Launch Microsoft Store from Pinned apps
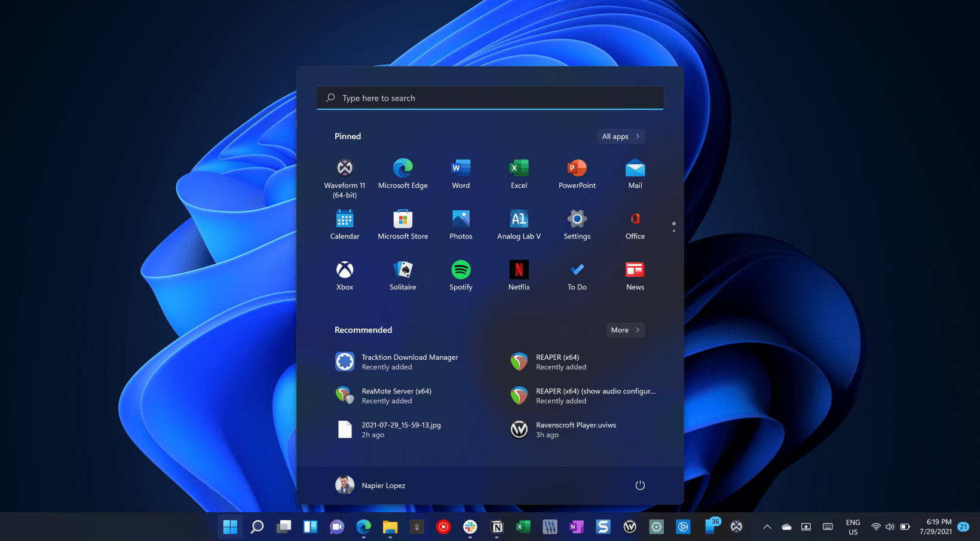This screenshot has width=980, height=541. coord(403,225)
